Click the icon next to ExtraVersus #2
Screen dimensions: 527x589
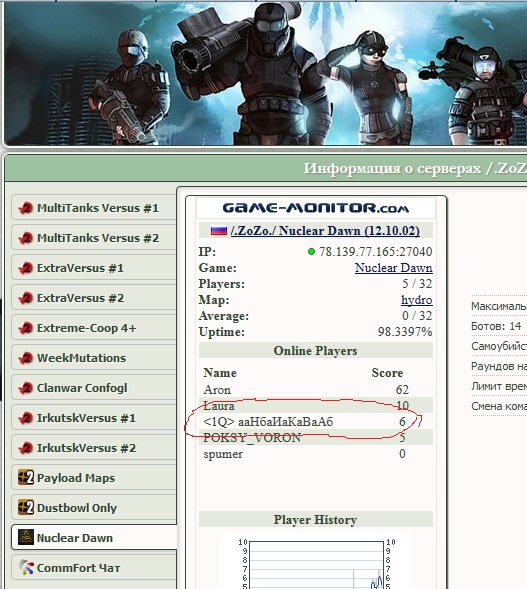coord(26,298)
